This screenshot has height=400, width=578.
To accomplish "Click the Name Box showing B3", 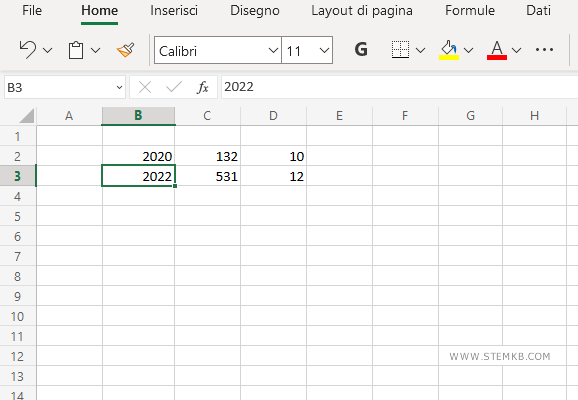I will tap(59, 87).
